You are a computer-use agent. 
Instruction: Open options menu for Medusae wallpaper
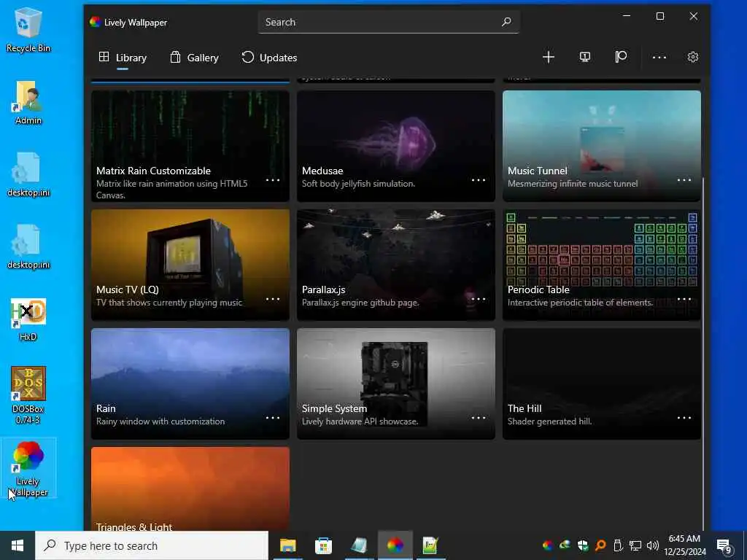click(x=479, y=180)
